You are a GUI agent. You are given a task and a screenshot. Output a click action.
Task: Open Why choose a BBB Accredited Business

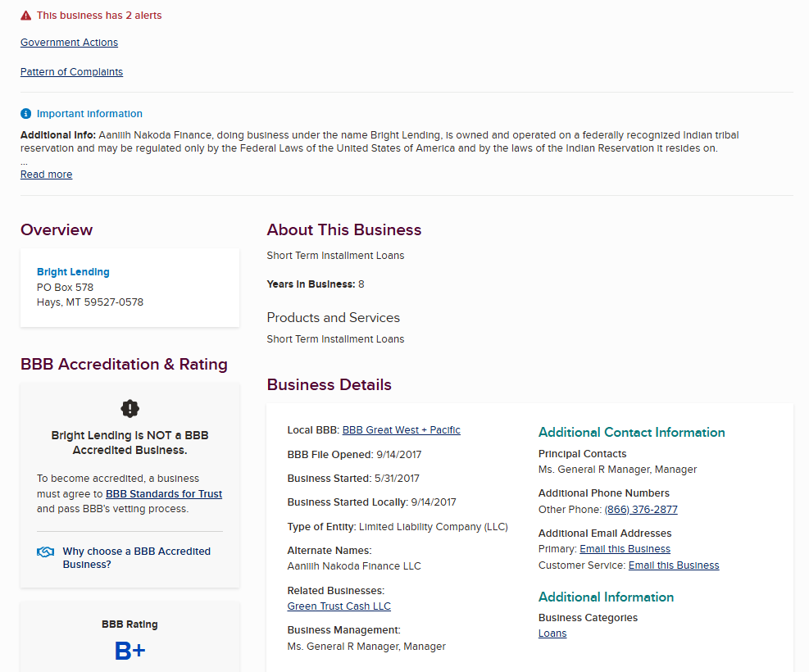click(x=137, y=557)
